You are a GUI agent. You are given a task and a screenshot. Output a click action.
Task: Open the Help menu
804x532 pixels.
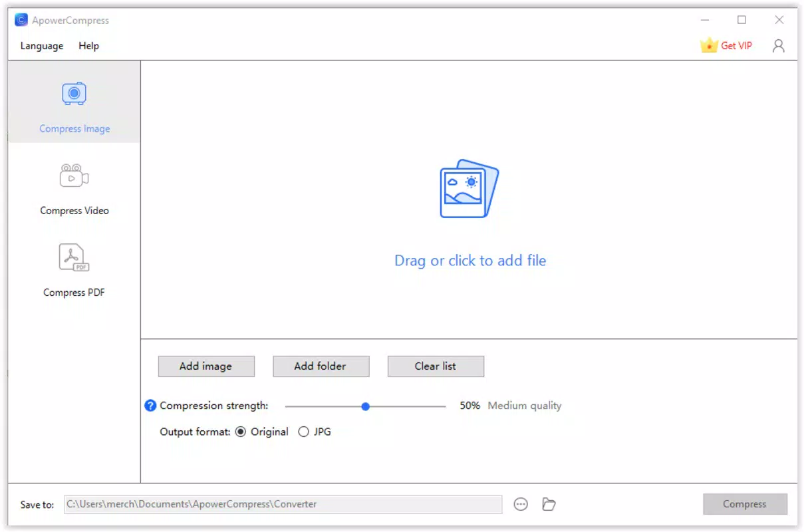tap(88, 46)
